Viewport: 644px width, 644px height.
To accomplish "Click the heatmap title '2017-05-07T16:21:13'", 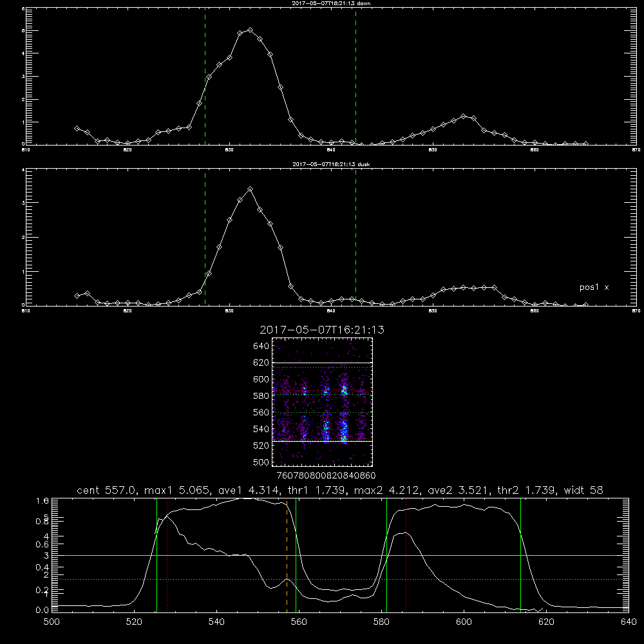I will click(322, 330).
